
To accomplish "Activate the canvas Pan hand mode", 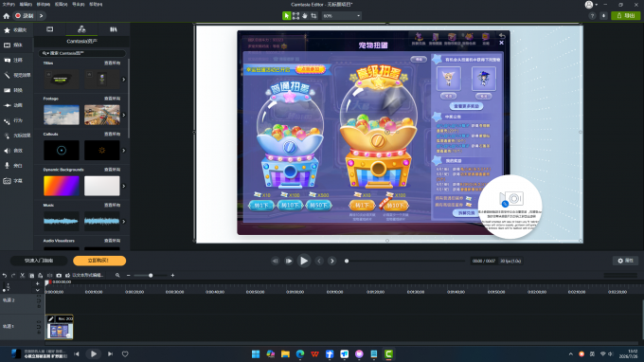I will coord(305,15).
